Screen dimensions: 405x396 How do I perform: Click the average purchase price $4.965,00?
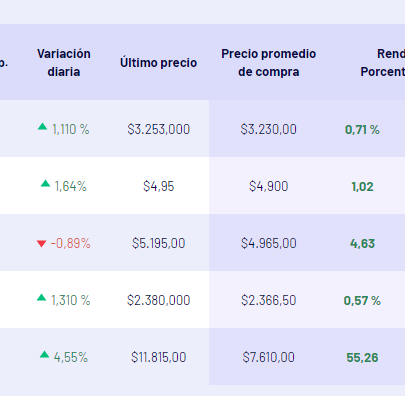coord(269,243)
